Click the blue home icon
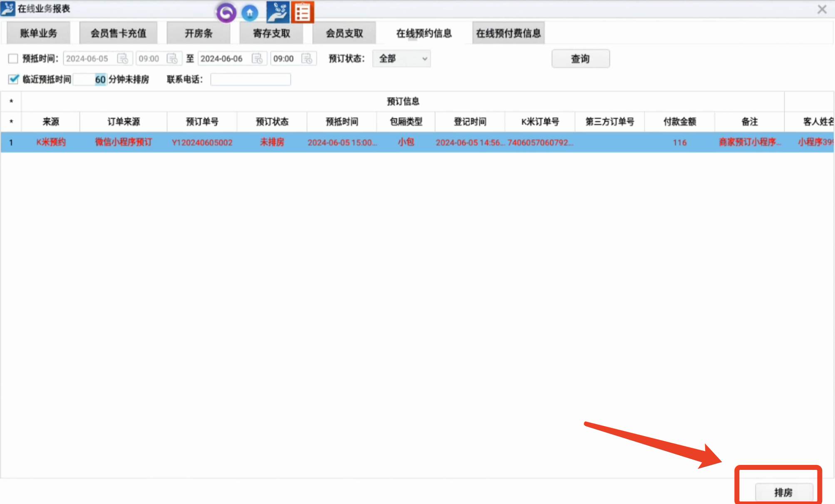The image size is (835, 504). (250, 13)
